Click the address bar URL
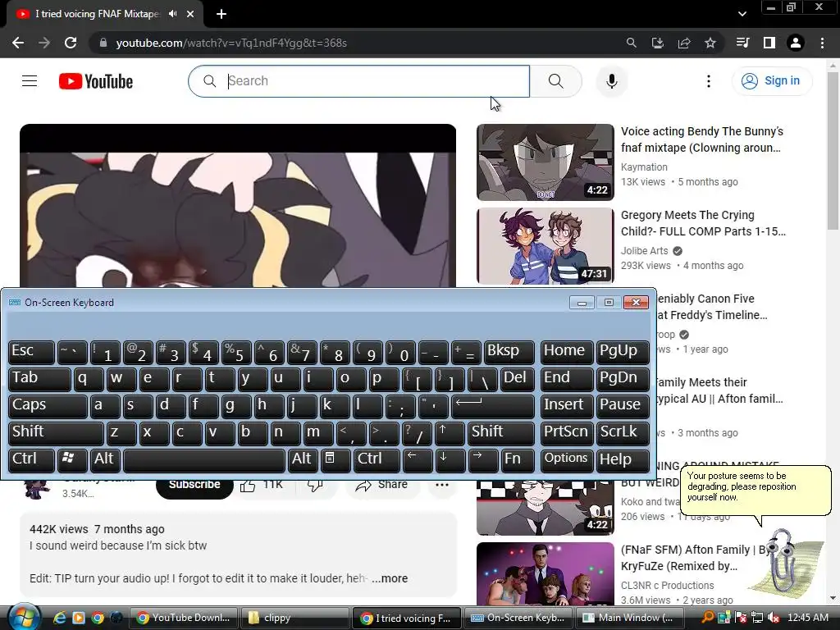The height and width of the screenshot is (630, 840). (231, 43)
